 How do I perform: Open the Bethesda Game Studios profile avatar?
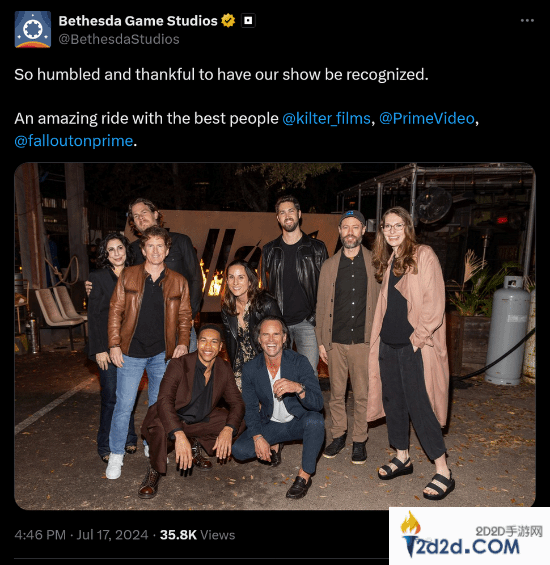pos(33,30)
